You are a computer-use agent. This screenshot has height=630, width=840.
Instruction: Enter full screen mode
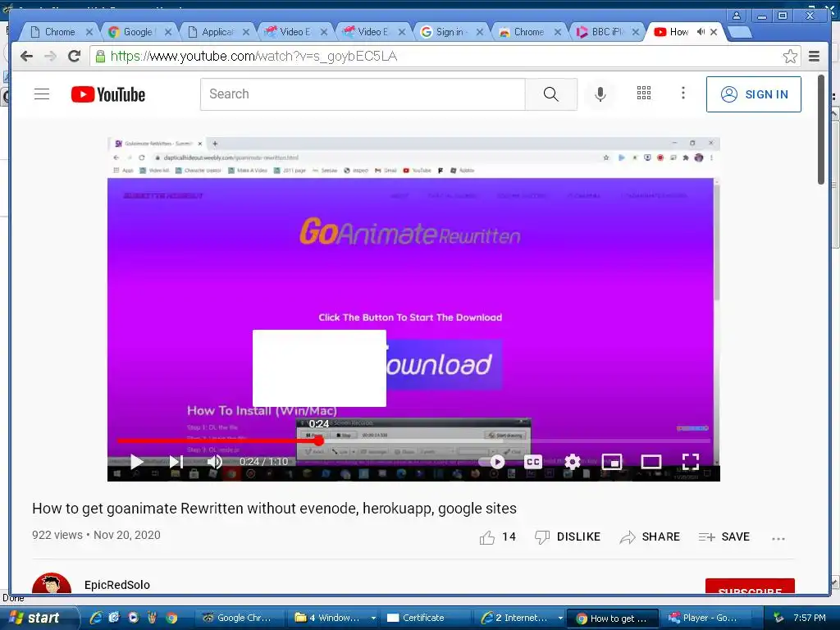pyautogui.click(x=691, y=461)
